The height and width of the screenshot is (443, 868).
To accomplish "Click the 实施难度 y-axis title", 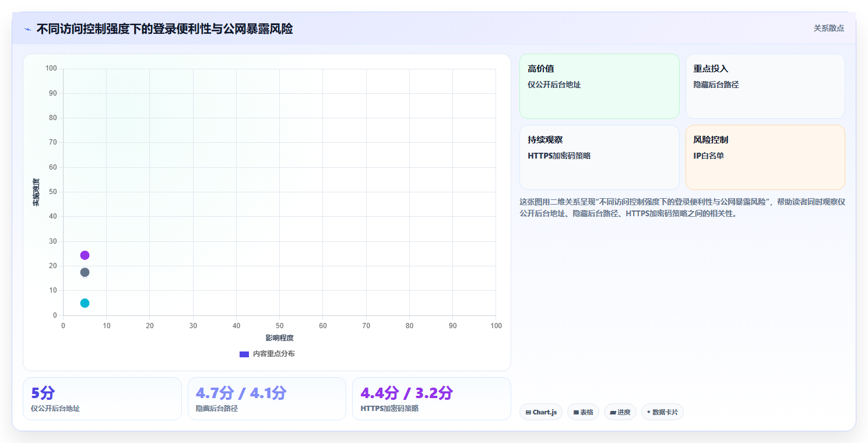I will tap(36, 192).
